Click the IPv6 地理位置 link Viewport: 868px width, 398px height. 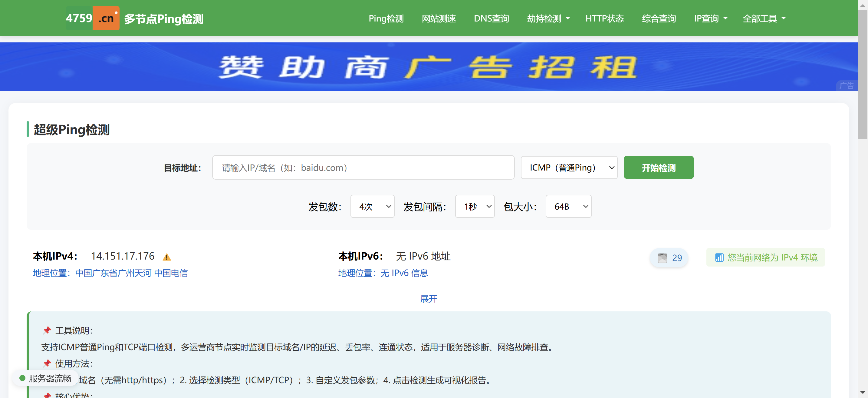coord(383,273)
